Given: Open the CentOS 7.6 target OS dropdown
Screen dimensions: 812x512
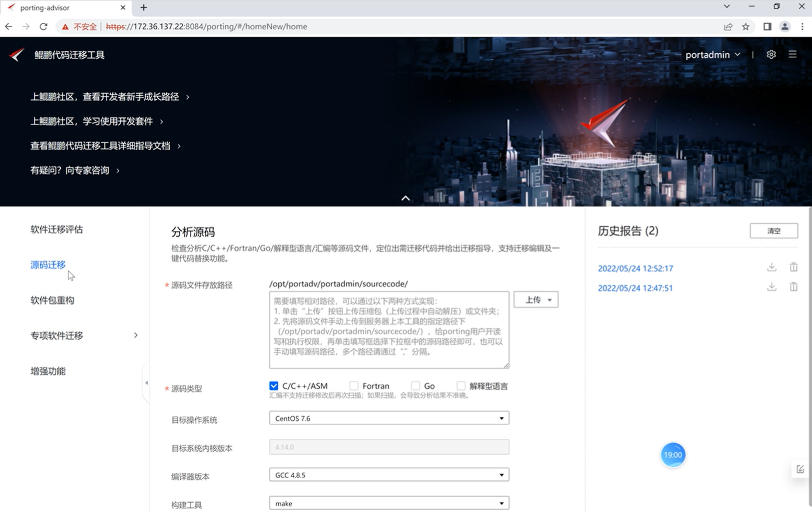Looking at the screenshot, I should tap(389, 418).
